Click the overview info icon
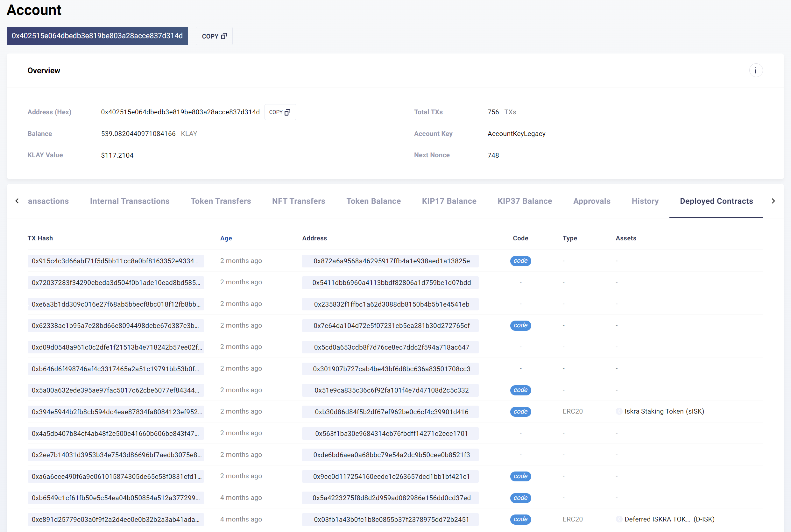 755,71
